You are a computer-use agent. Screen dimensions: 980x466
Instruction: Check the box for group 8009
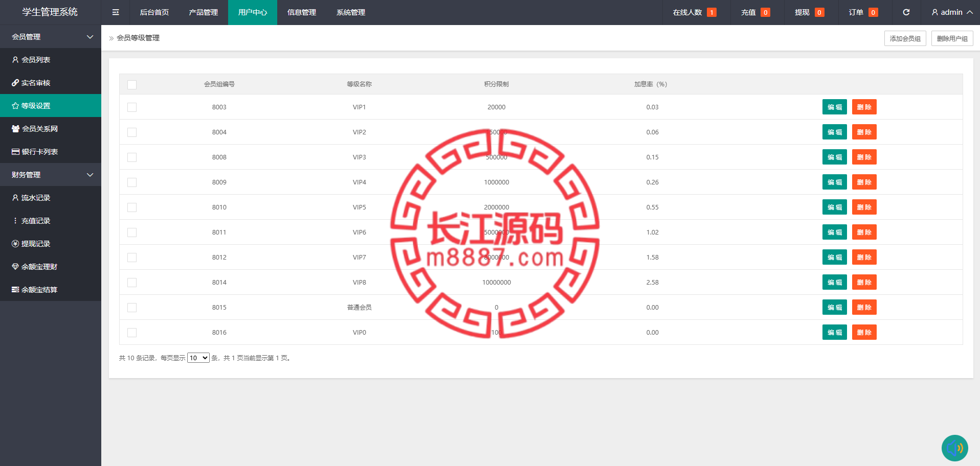(x=132, y=182)
